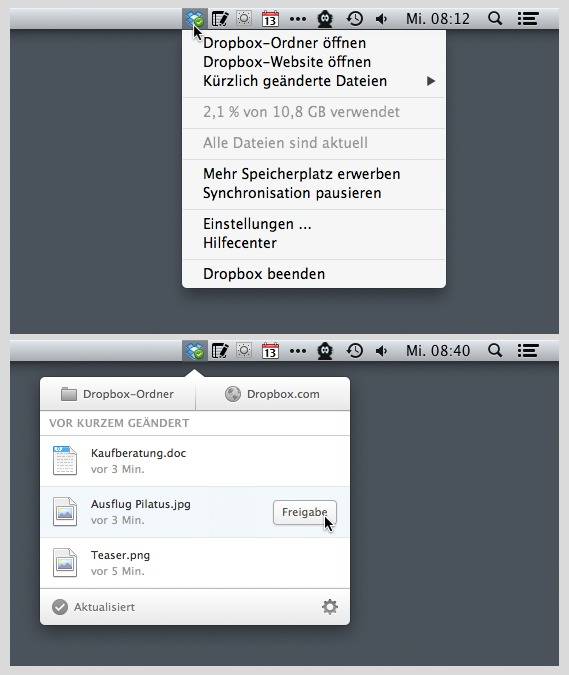Click three-dots icon in 08:12 menu bar
The height and width of the screenshot is (675, 569).
[x=298, y=19]
